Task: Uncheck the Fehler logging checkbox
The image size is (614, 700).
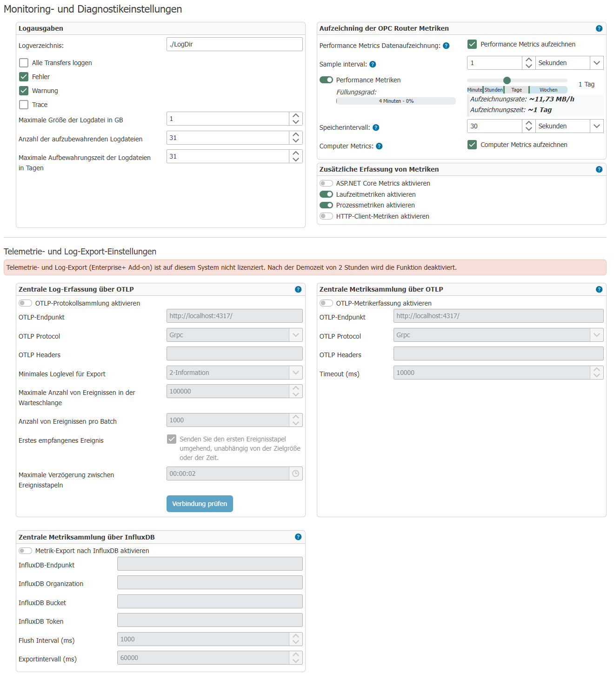Action: (24, 77)
